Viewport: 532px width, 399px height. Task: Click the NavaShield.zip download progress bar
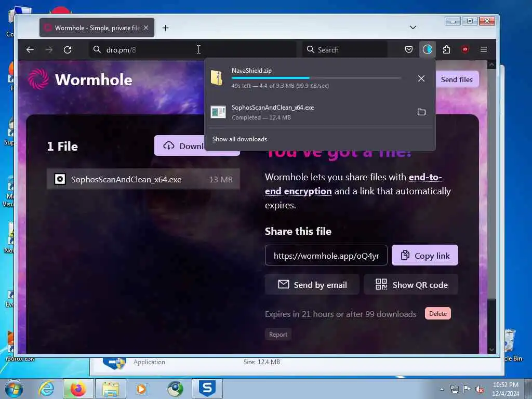[x=316, y=78]
